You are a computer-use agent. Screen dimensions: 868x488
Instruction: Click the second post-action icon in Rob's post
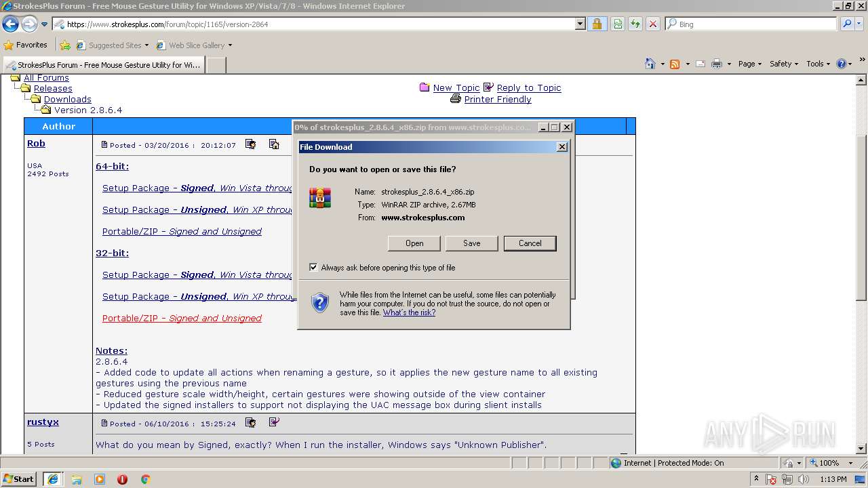(274, 144)
